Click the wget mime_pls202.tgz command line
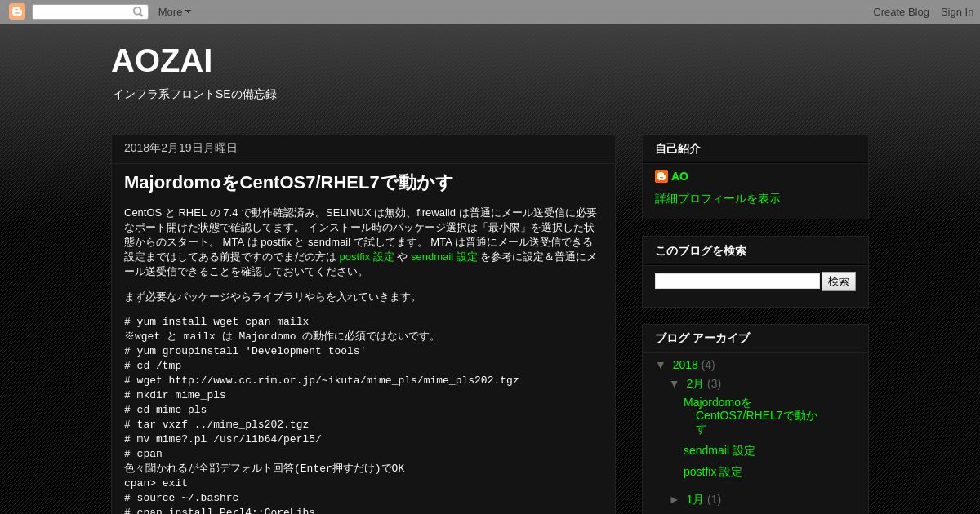980x514 pixels. [322, 380]
